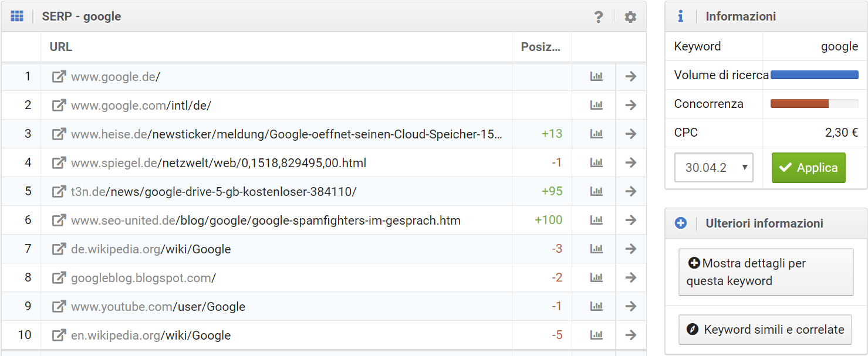Click arrow button for t3n.de row
Viewport: 868px width, 356px height.
(631, 191)
